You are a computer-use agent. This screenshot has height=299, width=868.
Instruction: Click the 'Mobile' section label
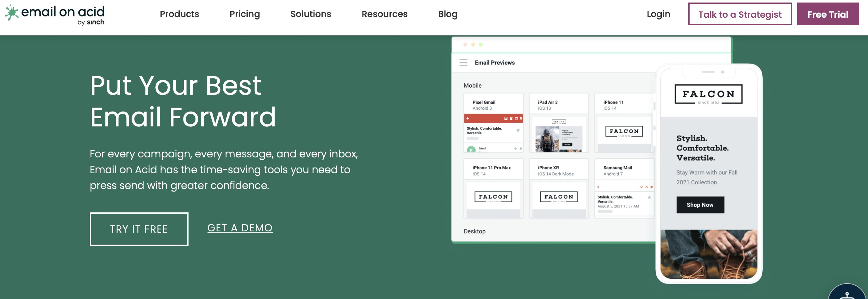(x=472, y=86)
